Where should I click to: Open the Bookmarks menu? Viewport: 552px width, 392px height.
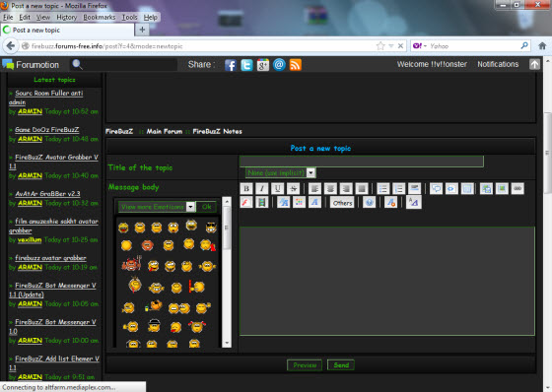click(x=100, y=18)
